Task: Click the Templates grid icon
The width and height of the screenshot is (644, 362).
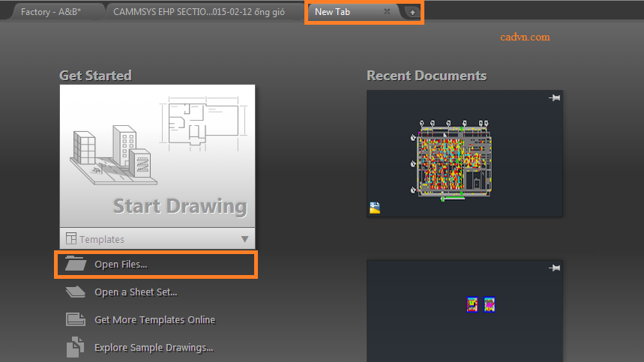Action: tap(71, 238)
